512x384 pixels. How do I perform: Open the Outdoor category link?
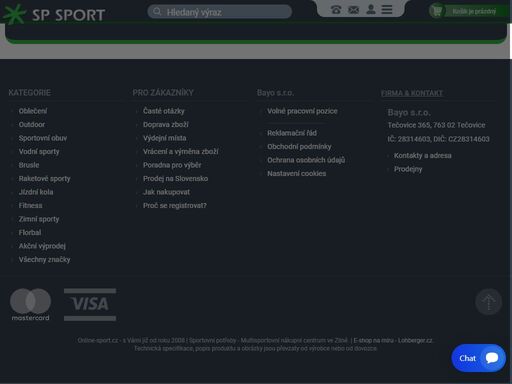point(32,124)
